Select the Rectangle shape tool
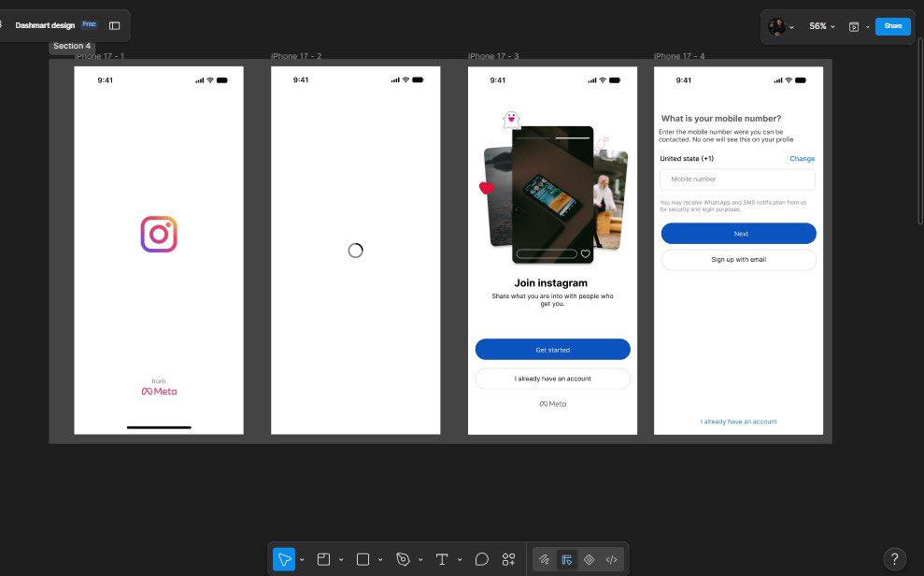Image resolution: width=924 pixels, height=576 pixels. tap(363, 559)
